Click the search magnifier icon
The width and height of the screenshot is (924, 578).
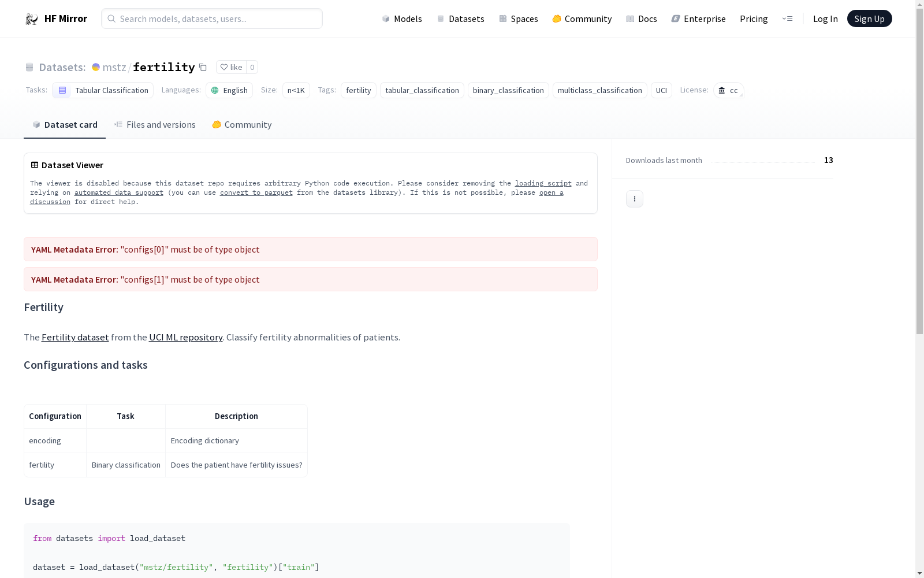click(111, 18)
